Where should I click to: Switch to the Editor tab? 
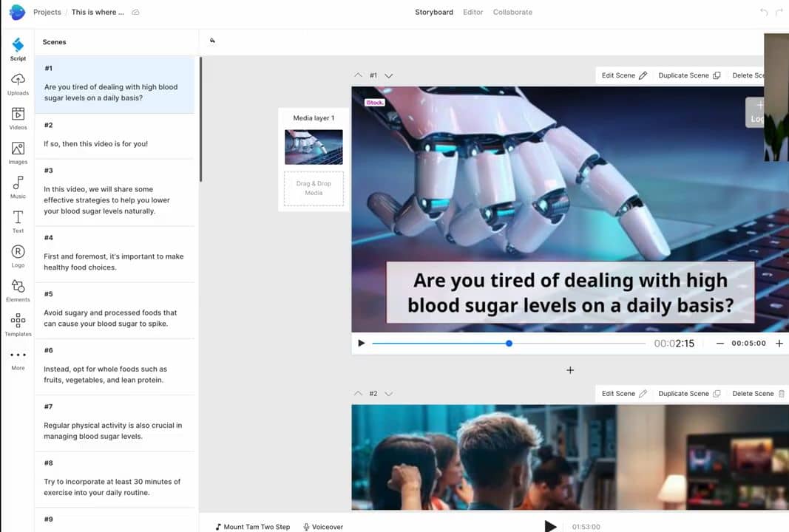coord(473,12)
